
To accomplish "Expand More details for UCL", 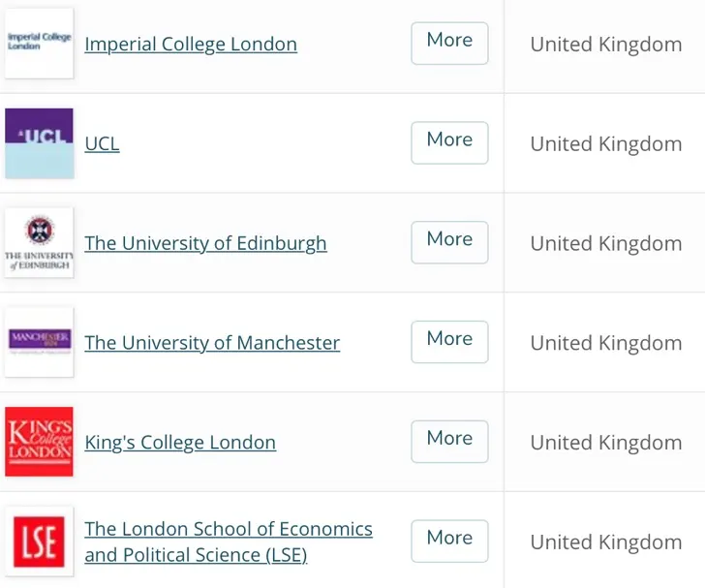I will click(449, 142).
